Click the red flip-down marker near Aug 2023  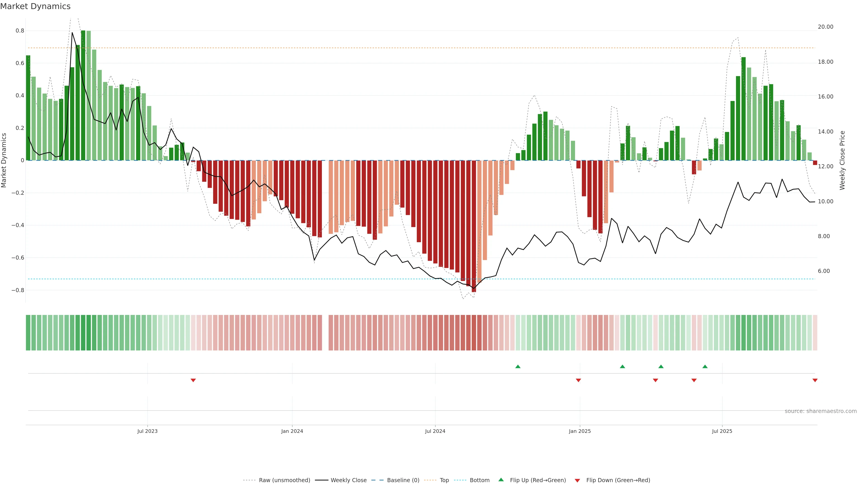pyautogui.click(x=193, y=380)
